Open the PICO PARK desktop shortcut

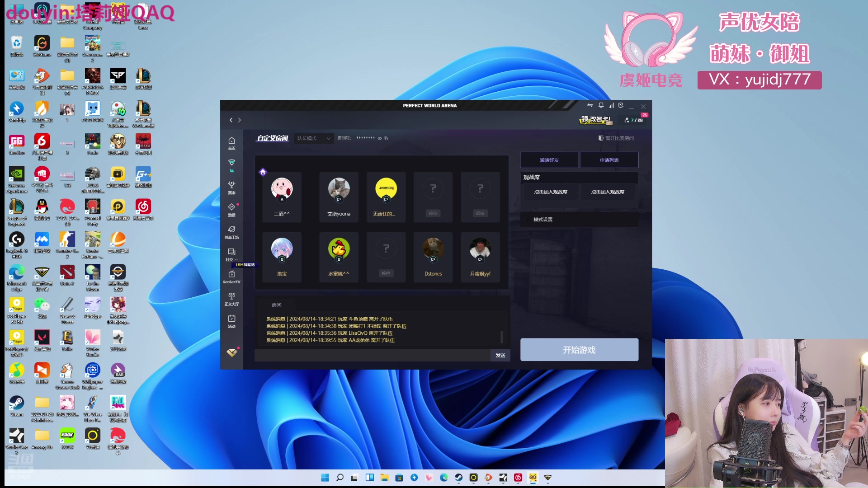click(93, 111)
